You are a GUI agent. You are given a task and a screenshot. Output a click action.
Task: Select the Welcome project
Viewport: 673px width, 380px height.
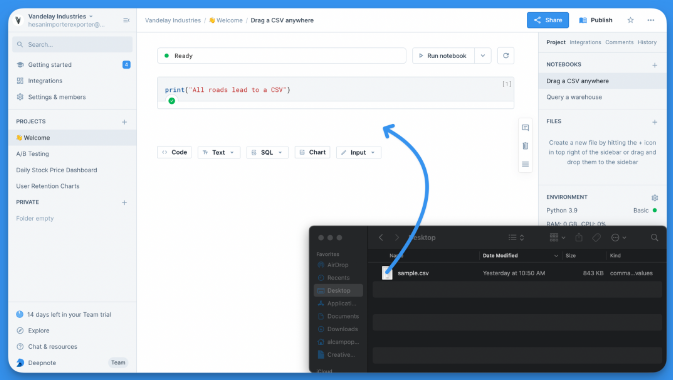point(73,138)
